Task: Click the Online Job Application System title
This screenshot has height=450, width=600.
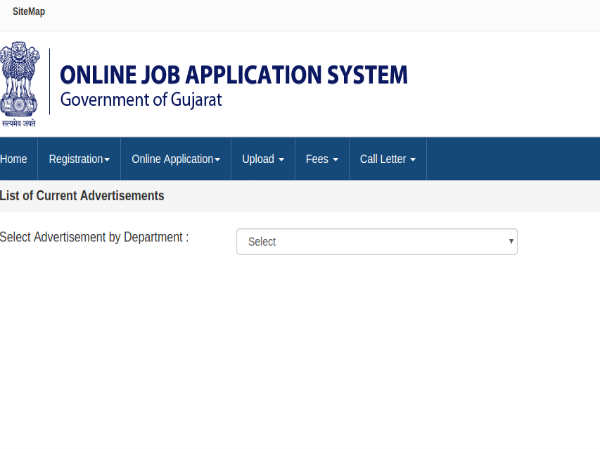Action: point(234,75)
